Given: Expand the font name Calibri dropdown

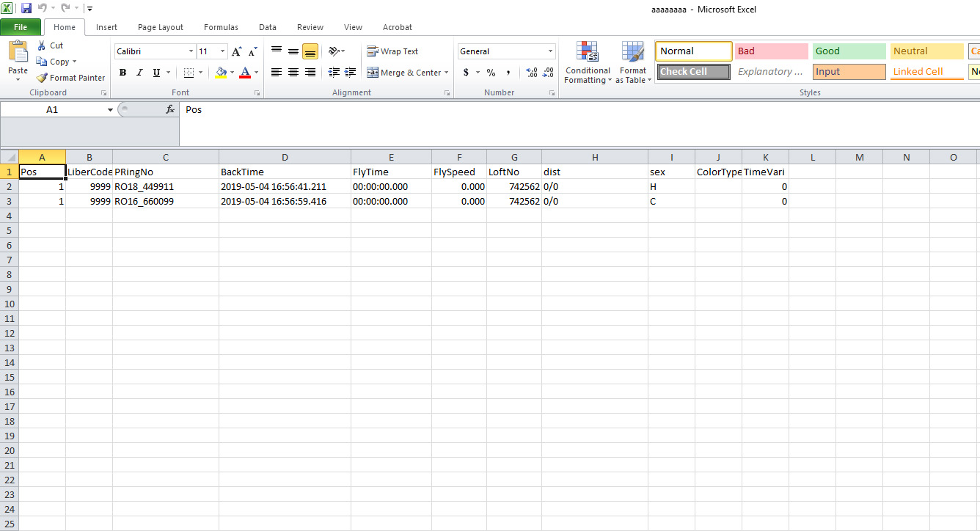Looking at the screenshot, I should pos(191,51).
